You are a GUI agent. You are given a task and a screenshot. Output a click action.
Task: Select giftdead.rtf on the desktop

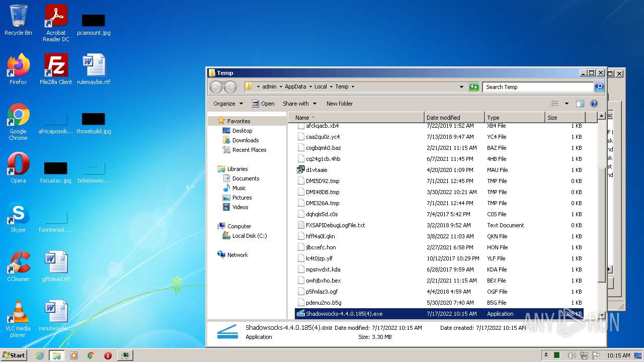click(56, 266)
